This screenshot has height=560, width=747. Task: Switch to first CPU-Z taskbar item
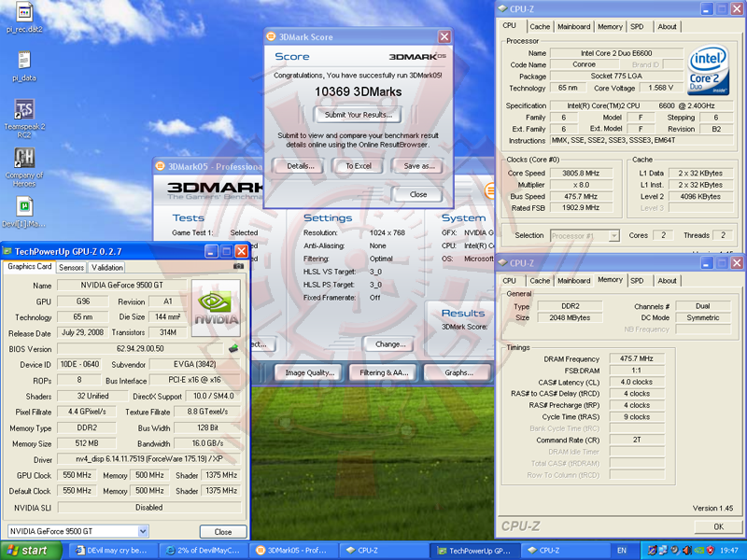(x=384, y=551)
